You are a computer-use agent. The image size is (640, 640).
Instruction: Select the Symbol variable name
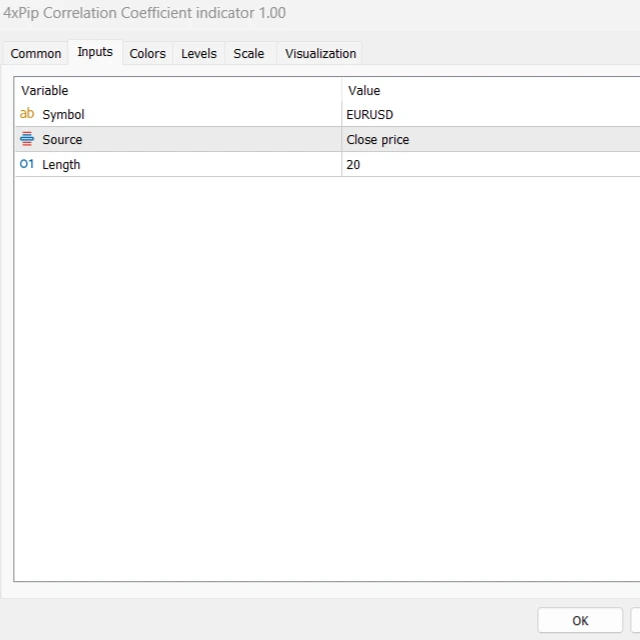tap(63, 114)
